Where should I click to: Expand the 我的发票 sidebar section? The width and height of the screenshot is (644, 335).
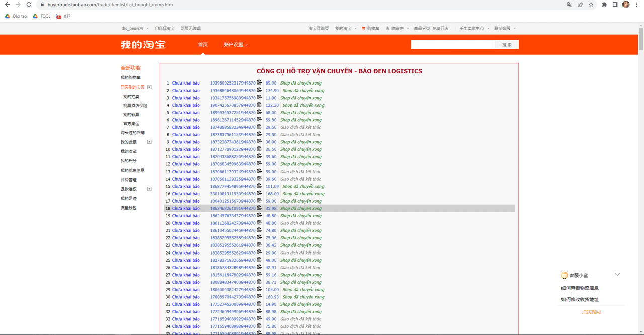(149, 142)
